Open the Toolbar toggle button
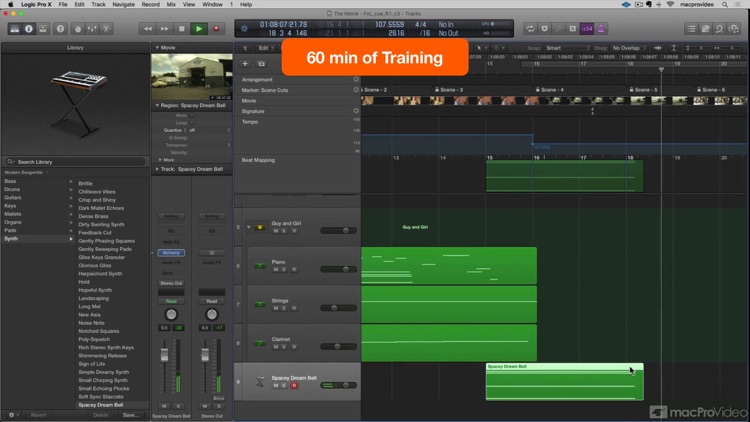 click(x=43, y=29)
